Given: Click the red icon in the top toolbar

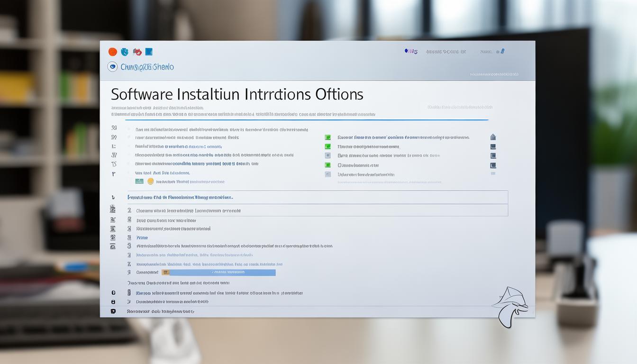Looking at the screenshot, I should click(137, 52).
